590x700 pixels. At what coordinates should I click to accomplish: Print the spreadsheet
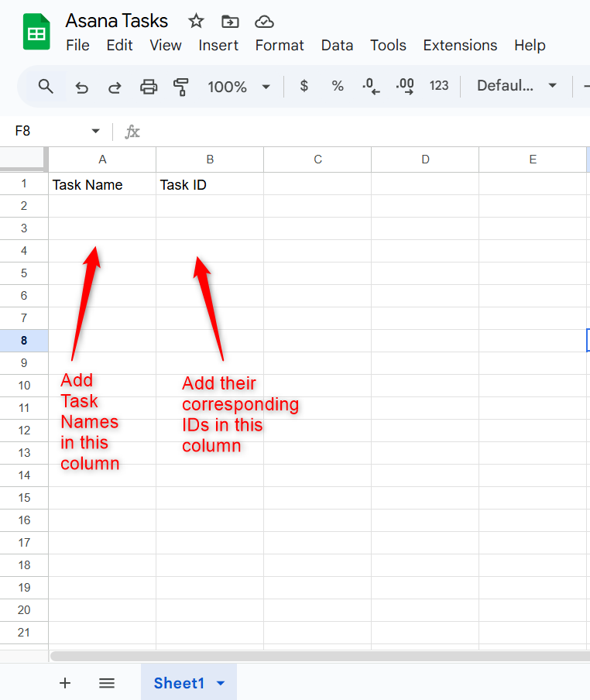[149, 87]
